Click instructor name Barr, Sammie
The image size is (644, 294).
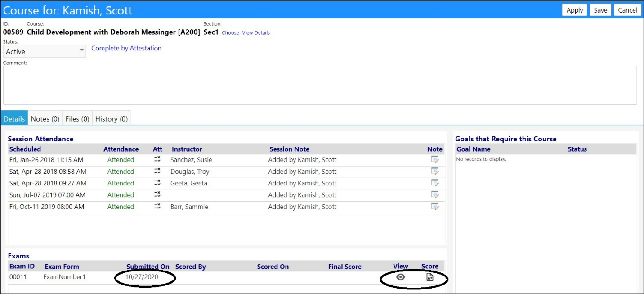189,207
